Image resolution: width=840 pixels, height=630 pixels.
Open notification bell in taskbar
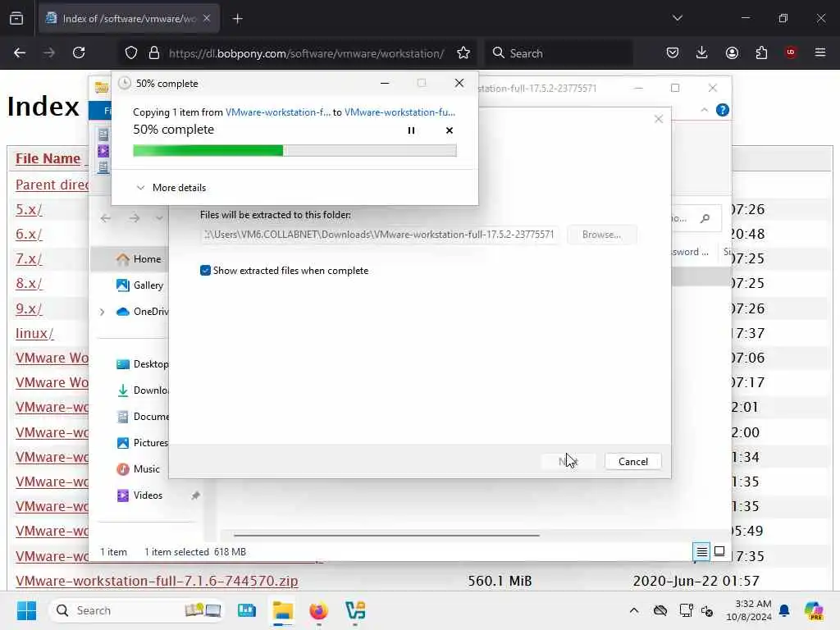click(784, 610)
